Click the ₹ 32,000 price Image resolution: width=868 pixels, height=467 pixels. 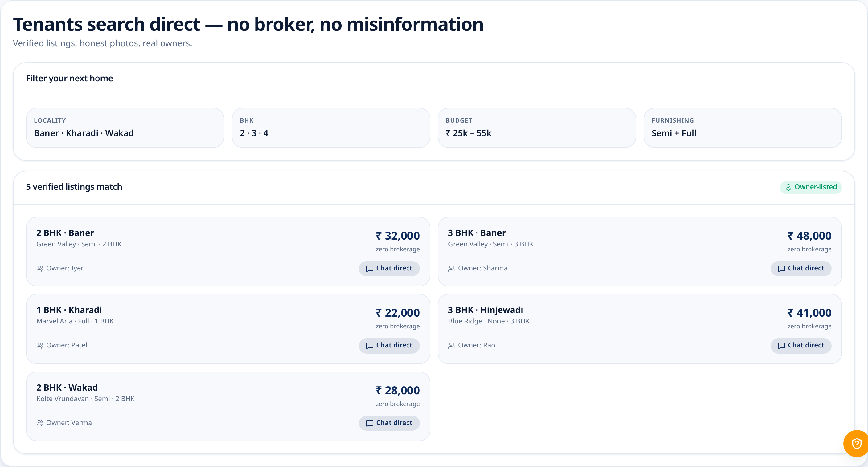(398, 236)
